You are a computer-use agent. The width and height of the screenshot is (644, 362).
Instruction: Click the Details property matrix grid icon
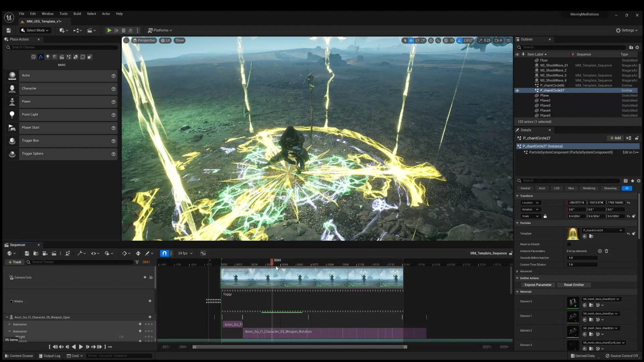click(x=626, y=181)
